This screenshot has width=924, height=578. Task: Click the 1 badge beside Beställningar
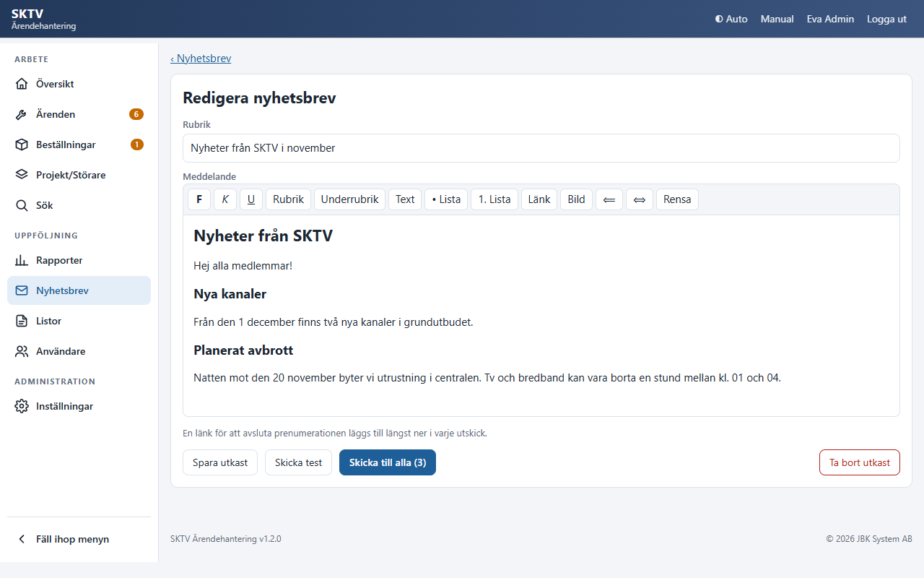137,144
